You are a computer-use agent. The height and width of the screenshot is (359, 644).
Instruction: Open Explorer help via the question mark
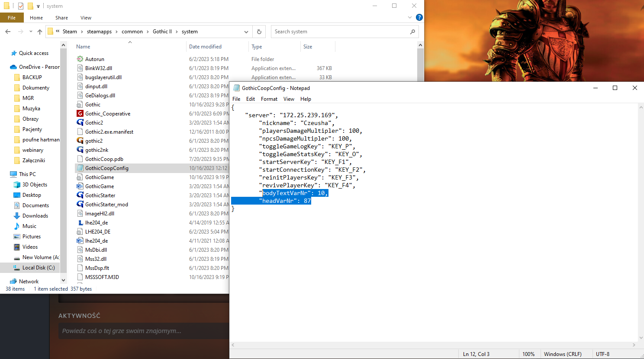point(419,17)
